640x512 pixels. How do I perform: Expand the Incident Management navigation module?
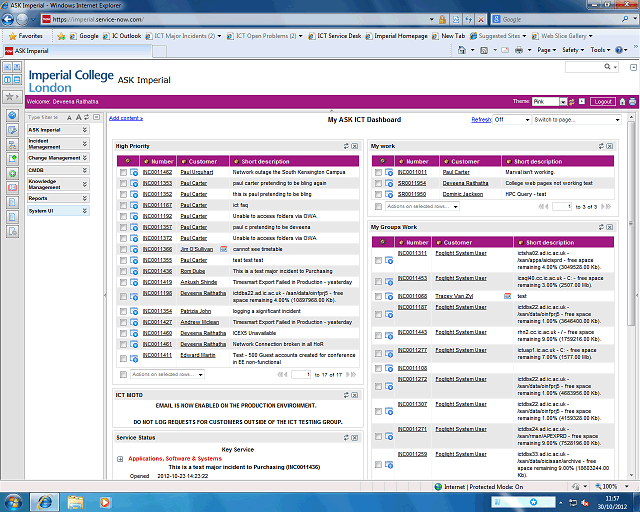click(57, 144)
